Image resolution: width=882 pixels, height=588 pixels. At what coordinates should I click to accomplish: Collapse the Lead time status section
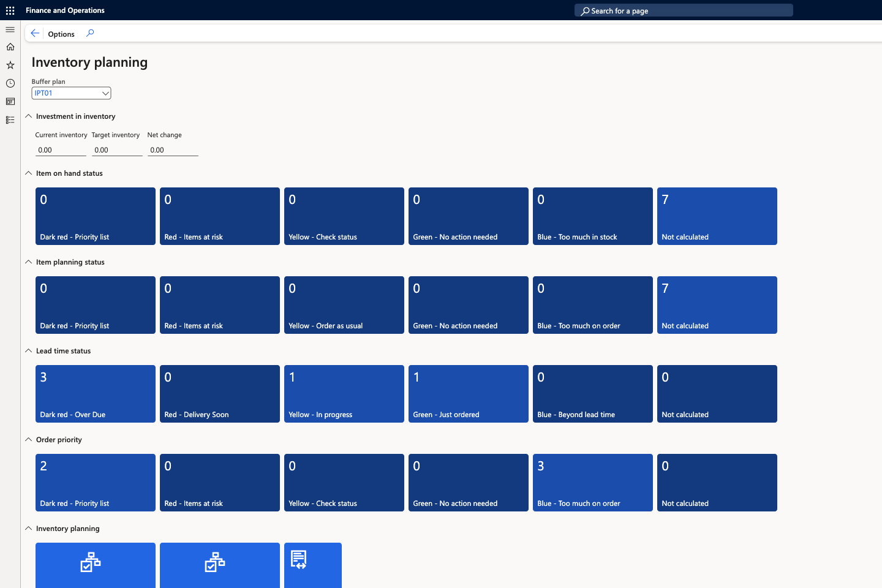click(29, 351)
